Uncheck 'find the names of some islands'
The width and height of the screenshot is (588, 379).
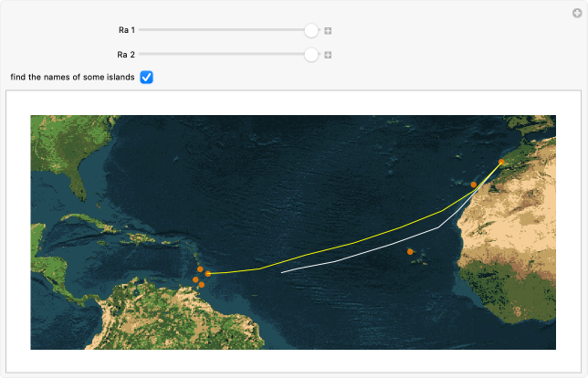point(146,78)
